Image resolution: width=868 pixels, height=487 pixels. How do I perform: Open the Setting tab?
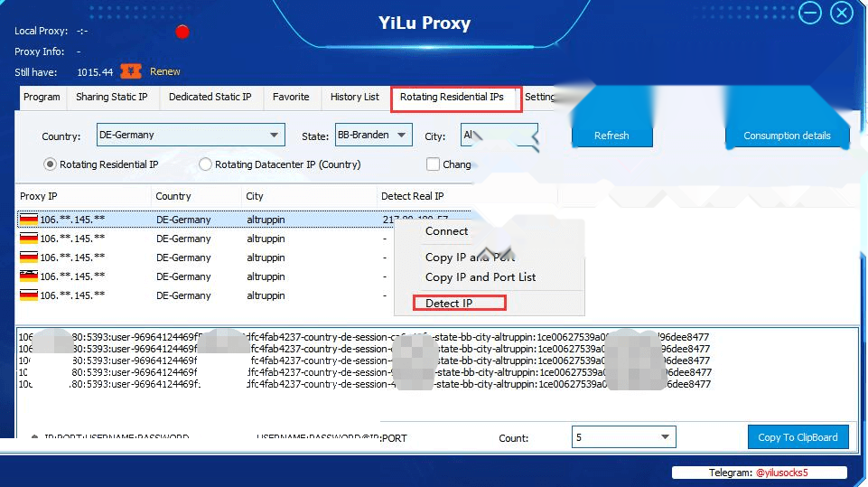tap(539, 97)
